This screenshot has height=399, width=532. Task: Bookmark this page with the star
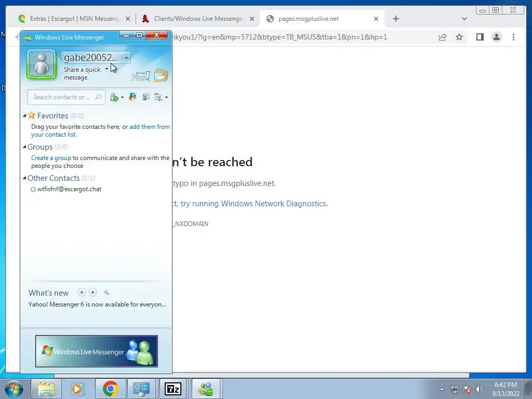point(459,37)
